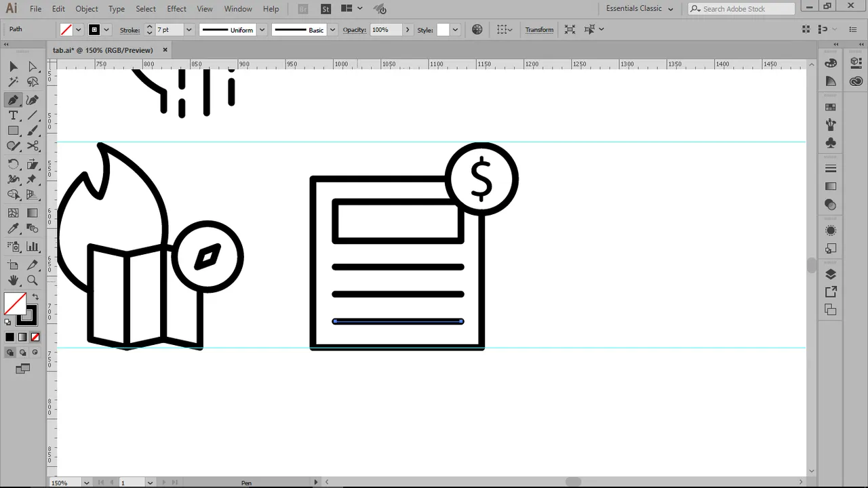This screenshot has height=488, width=868.
Task: Select the Symbol Sprayer tool
Action: pos(13,247)
